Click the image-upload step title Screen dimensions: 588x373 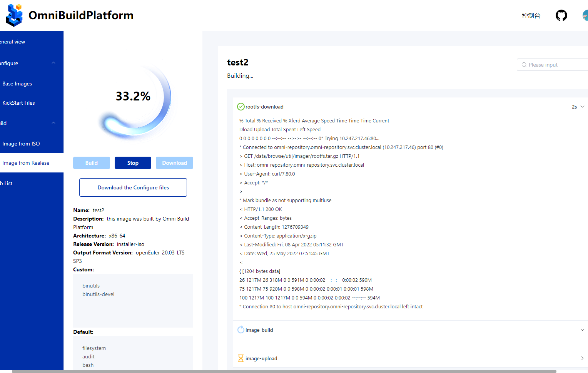point(261,358)
